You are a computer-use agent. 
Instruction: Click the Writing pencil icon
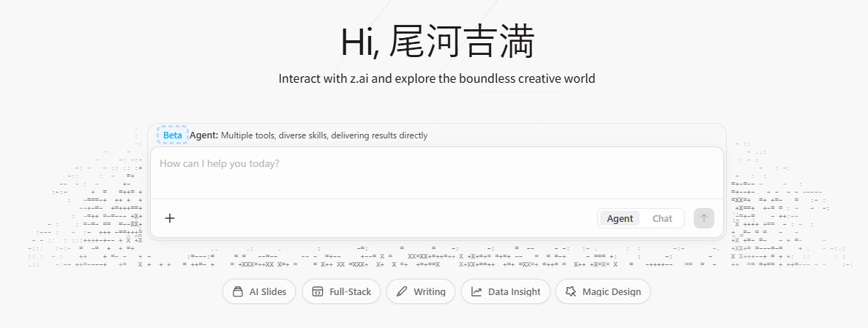click(401, 291)
